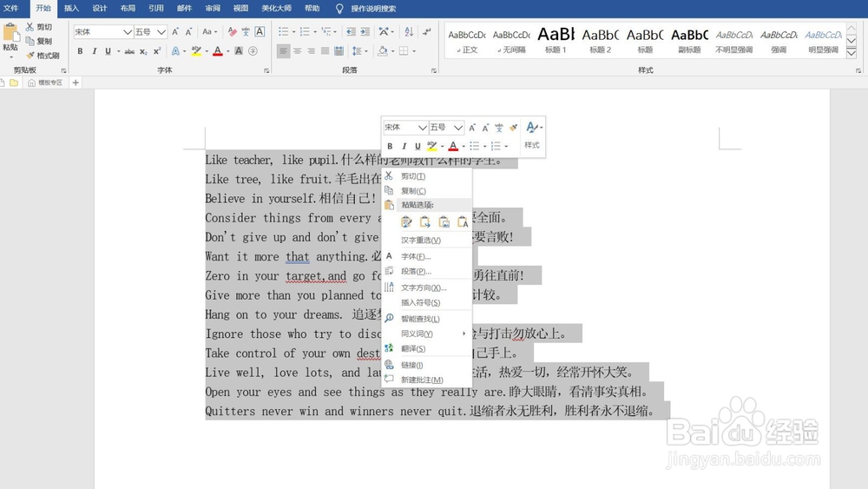Apply character shading in ribbon
Viewport: 868px width, 489px height.
(239, 51)
